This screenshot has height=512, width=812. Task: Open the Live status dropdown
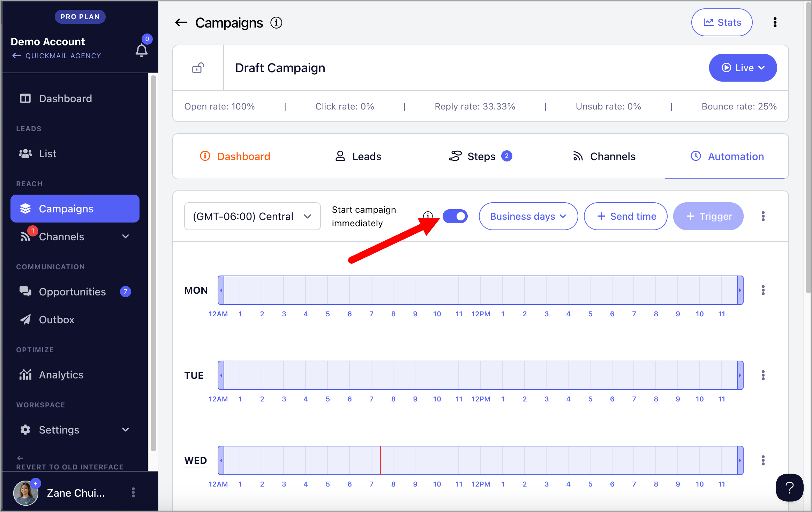tap(743, 68)
